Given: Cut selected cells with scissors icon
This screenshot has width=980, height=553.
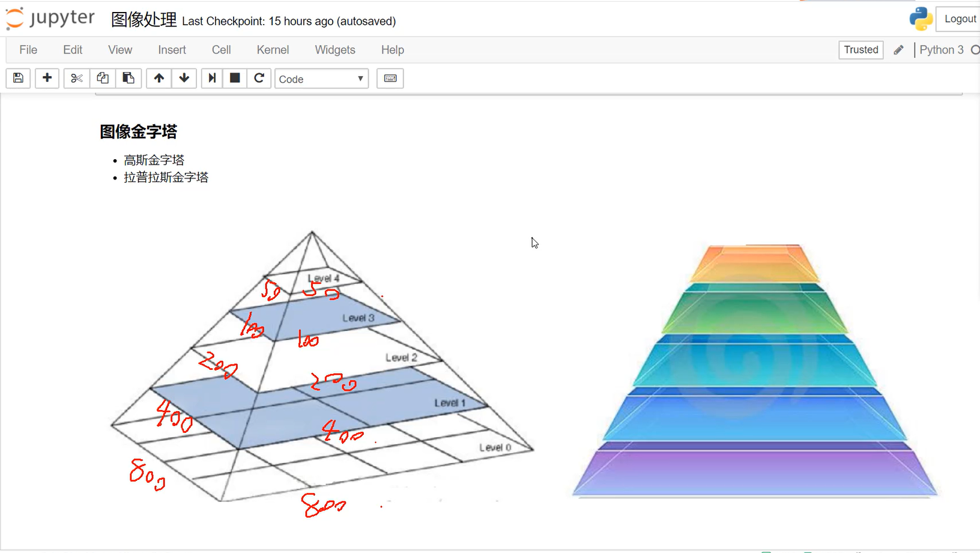Looking at the screenshot, I should (x=76, y=78).
